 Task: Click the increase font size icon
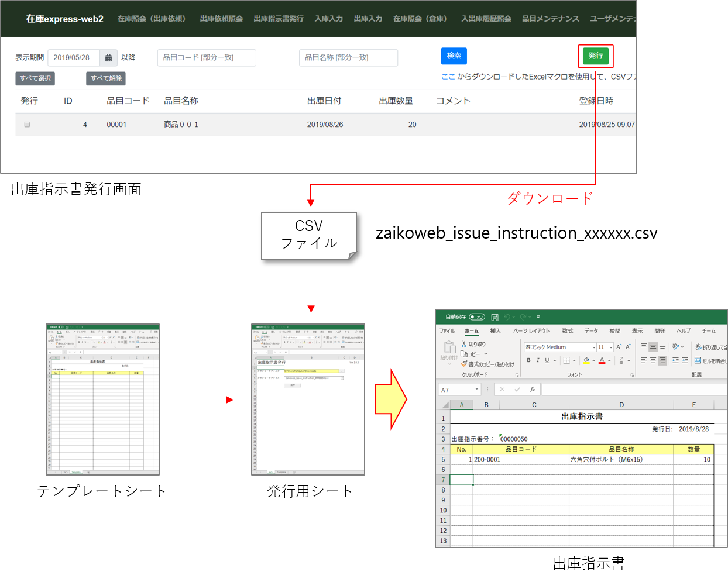[619, 347]
